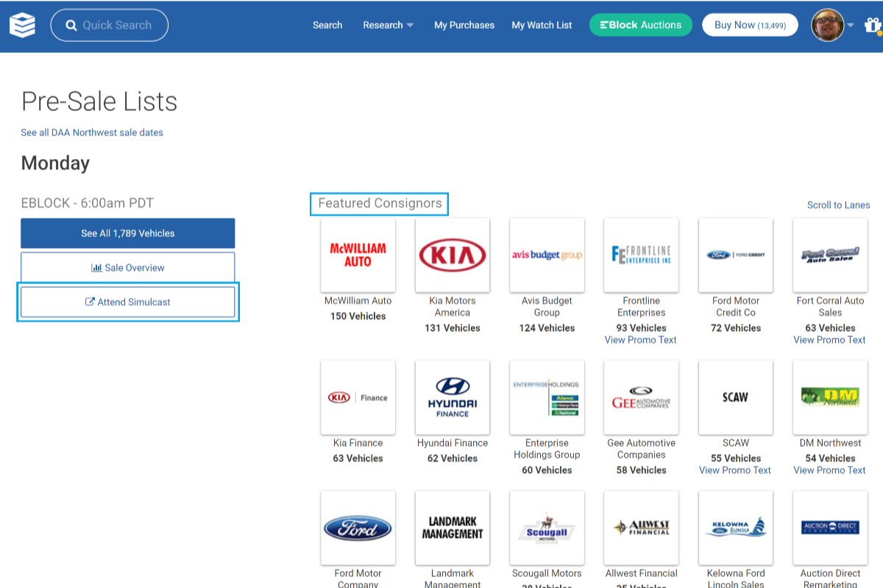Image resolution: width=883 pixels, height=588 pixels.
Task: Open the user profile avatar
Action: click(827, 25)
